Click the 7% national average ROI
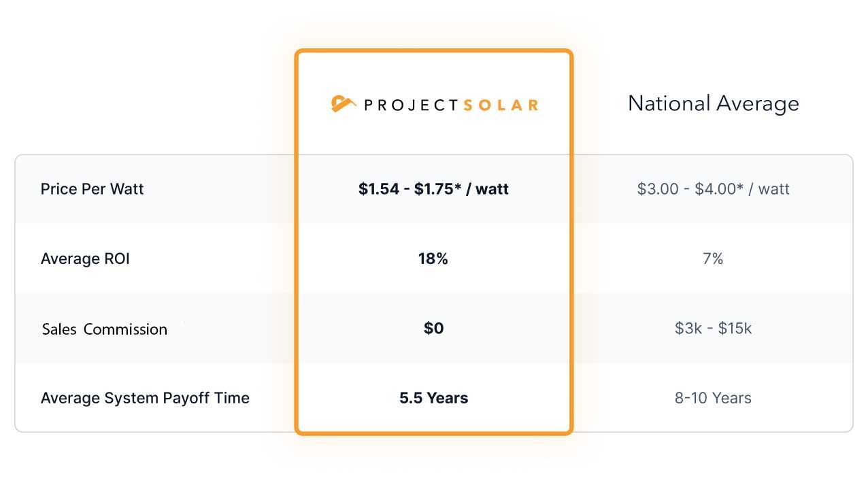The width and height of the screenshot is (868, 485). [713, 258]
